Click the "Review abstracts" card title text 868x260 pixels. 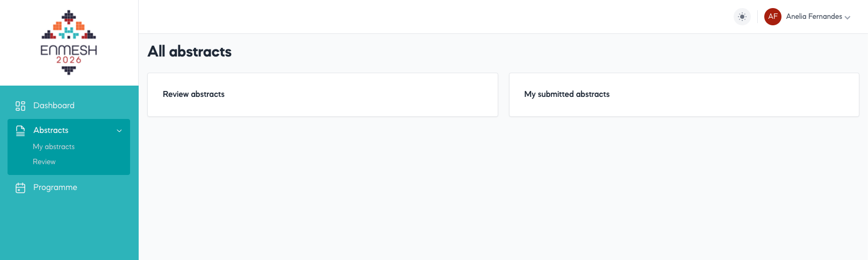click(193, 94)
